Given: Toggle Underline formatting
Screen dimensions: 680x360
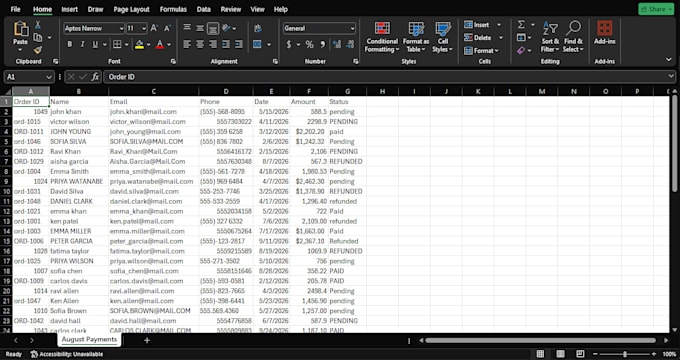Looking at the screenshot, I should click(95, 44).
